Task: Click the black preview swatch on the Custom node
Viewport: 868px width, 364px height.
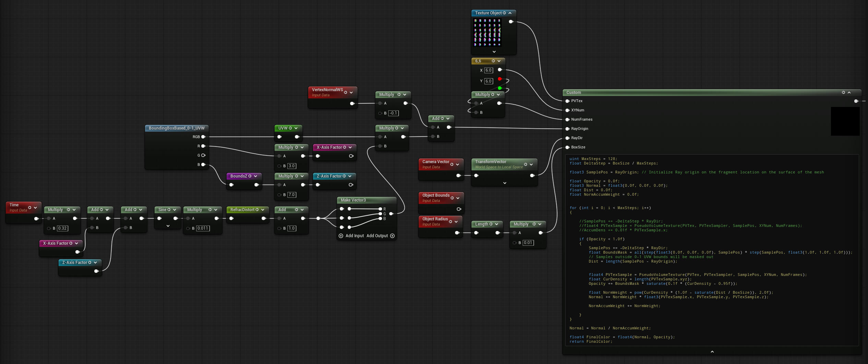Action: [x=845, y=121]
